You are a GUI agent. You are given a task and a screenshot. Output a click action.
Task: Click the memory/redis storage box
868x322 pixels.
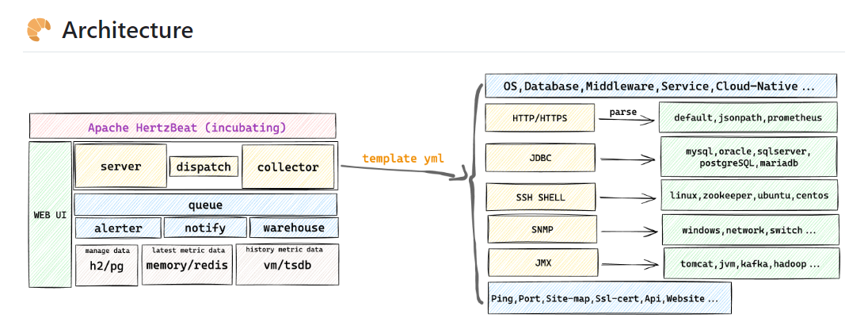(187, 265)
